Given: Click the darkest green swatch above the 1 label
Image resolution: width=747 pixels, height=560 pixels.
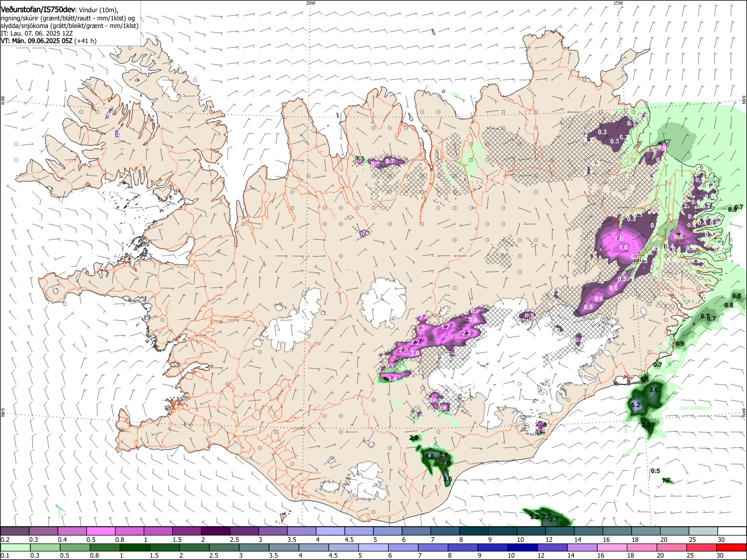Looking at the screenshot, I should point(135,548).
